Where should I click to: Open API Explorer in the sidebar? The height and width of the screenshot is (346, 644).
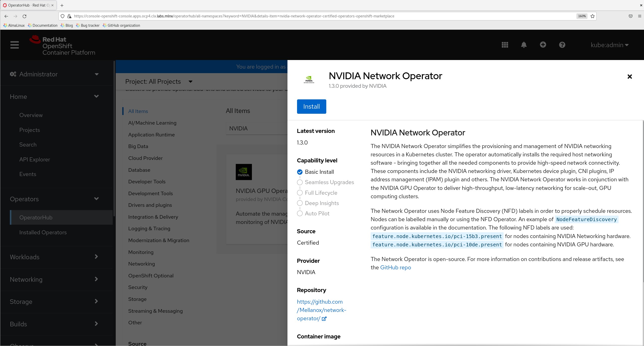click(35, 160)
